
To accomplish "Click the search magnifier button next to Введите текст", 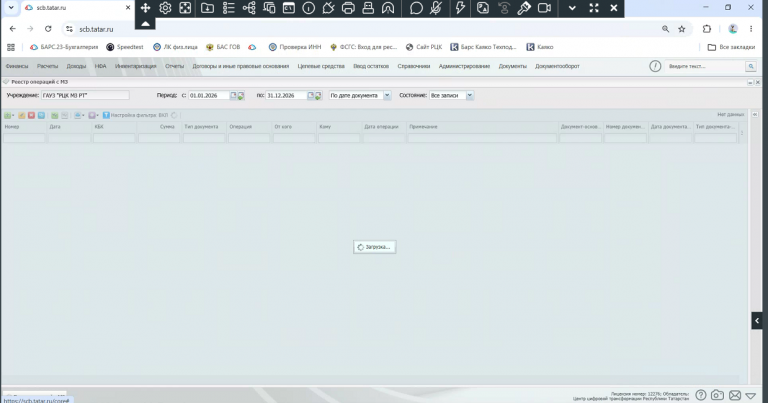I will click(751, 66).
